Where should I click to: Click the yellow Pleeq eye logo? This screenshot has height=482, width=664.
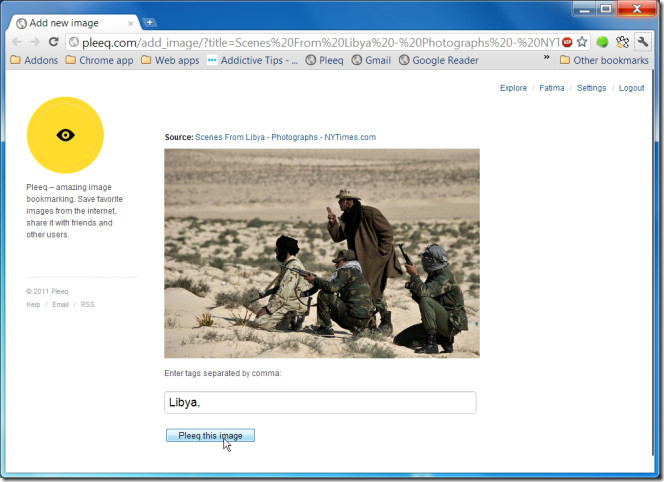[65, 135]
